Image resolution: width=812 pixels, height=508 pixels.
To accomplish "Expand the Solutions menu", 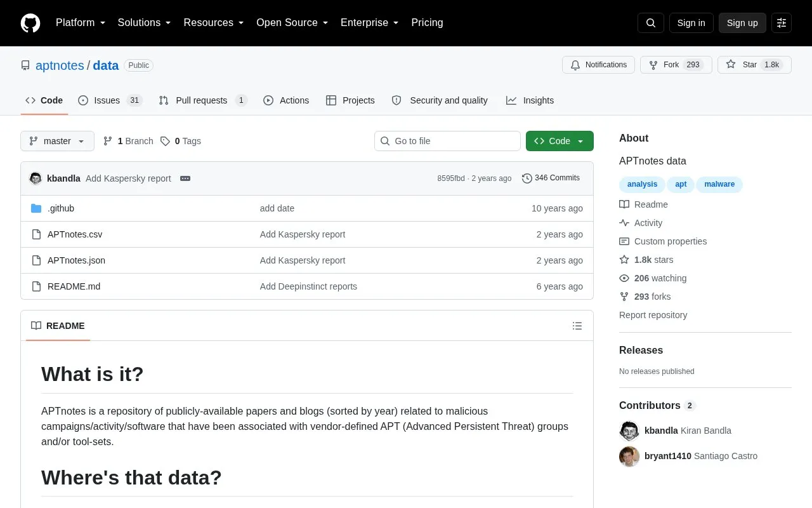I will pyautogui.click(x=145, y=23).
